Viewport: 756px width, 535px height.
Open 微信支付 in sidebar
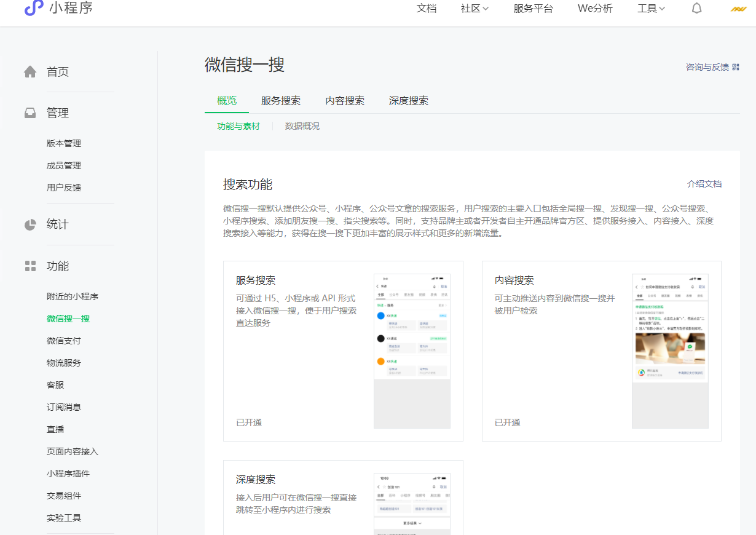pos(64,341)
